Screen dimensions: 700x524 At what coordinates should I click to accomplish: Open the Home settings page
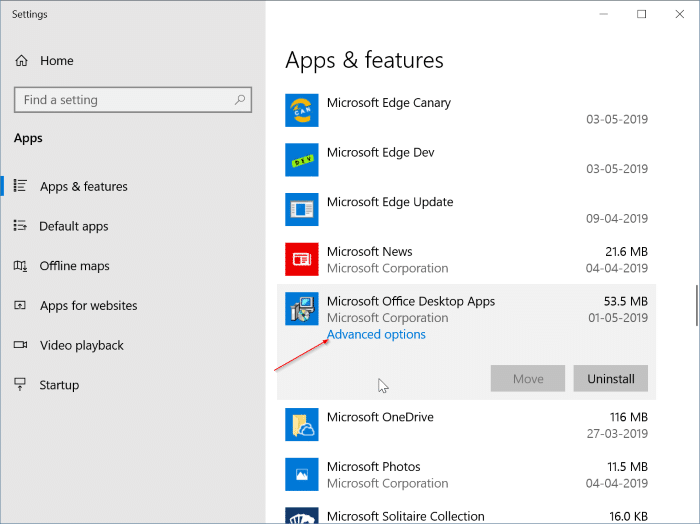tap(57, 61)
